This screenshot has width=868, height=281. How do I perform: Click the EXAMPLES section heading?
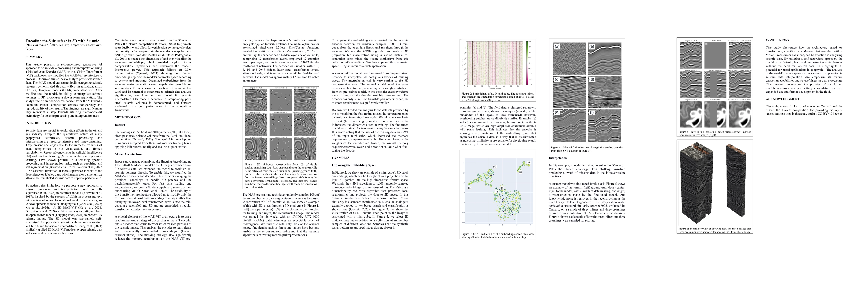coord(341,158)
